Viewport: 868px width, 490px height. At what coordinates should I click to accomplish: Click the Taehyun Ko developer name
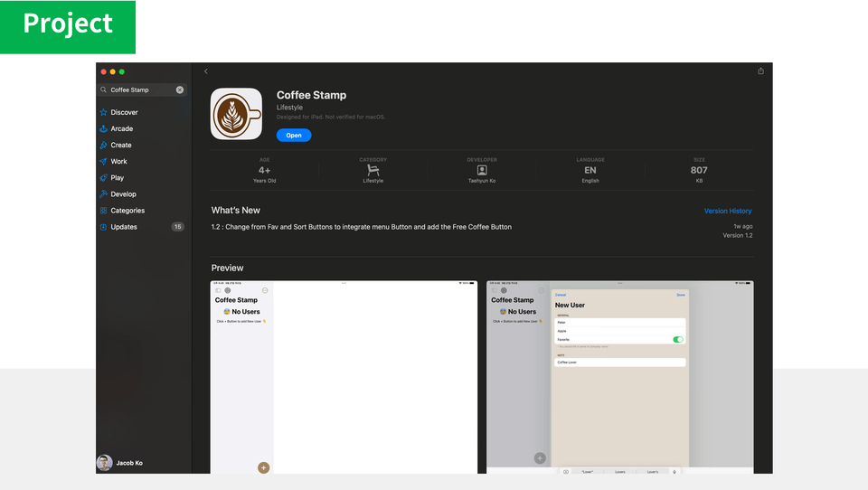click(x=482, y=181)
